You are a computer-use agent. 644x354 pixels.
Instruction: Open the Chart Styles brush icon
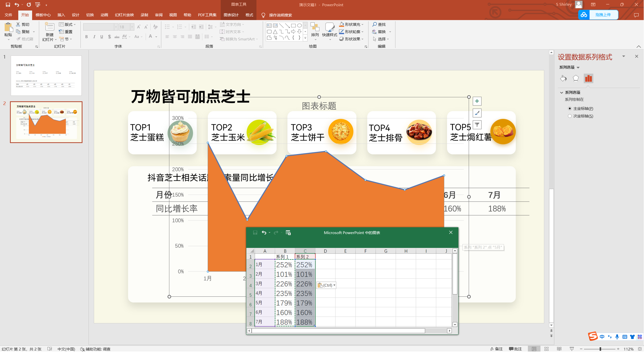click(477, 113)
